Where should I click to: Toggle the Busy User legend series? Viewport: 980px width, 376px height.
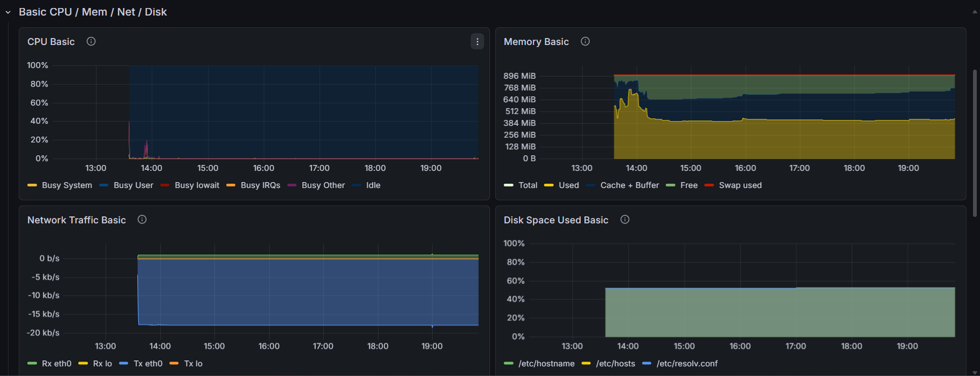[133, 185]
